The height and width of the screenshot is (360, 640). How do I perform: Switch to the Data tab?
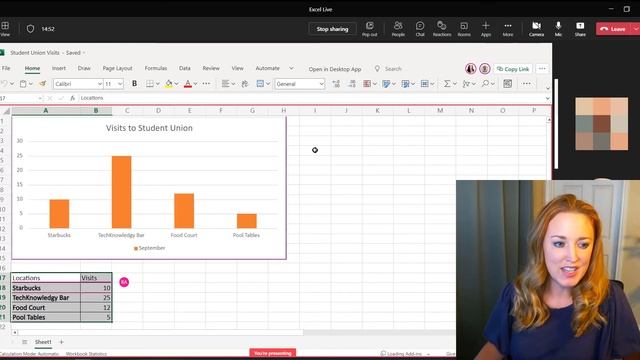184,68
